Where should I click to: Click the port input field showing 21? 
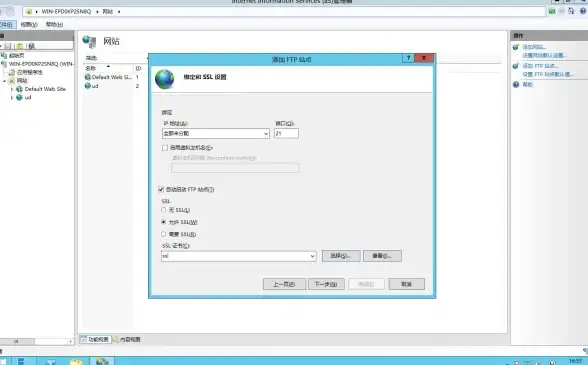(x=286, y=134)
